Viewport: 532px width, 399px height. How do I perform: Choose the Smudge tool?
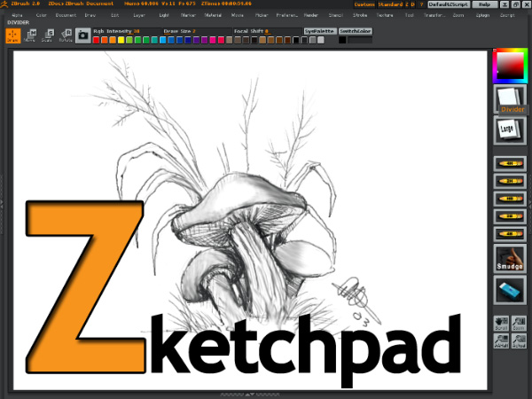(510, 259)
